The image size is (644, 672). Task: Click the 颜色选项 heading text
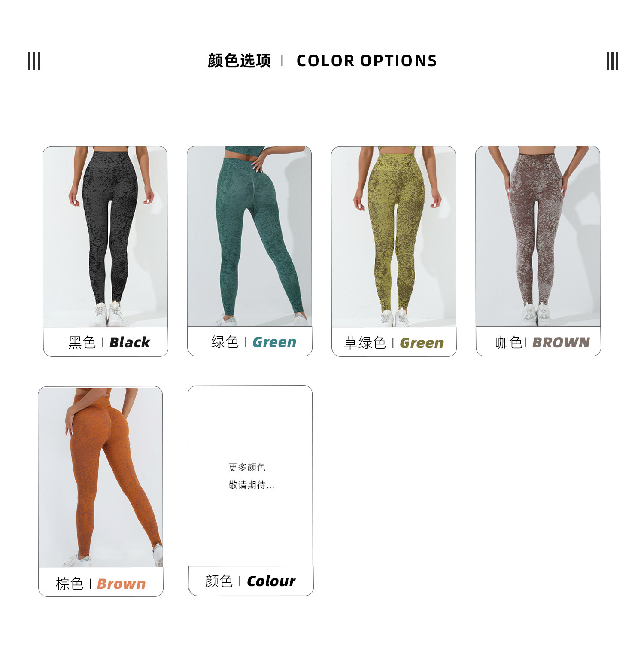pyautogui.click(x=239, y=61)
